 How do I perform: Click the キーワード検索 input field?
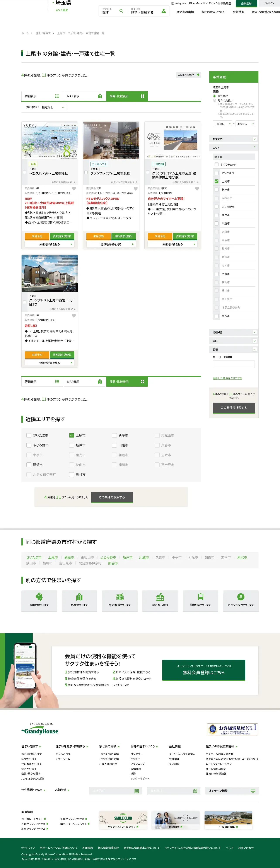click(234, 364)
